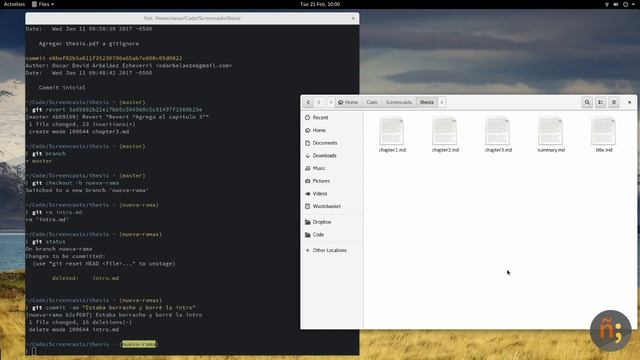Open Other Locations in the sidebar
The image size is (640, 360).
coord(331,250)
